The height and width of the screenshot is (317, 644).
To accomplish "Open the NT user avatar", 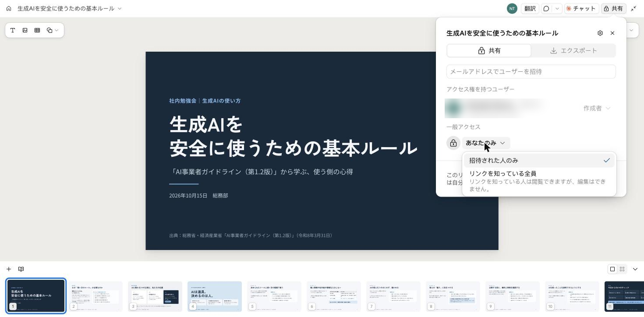I will click(x=512, y=8).
